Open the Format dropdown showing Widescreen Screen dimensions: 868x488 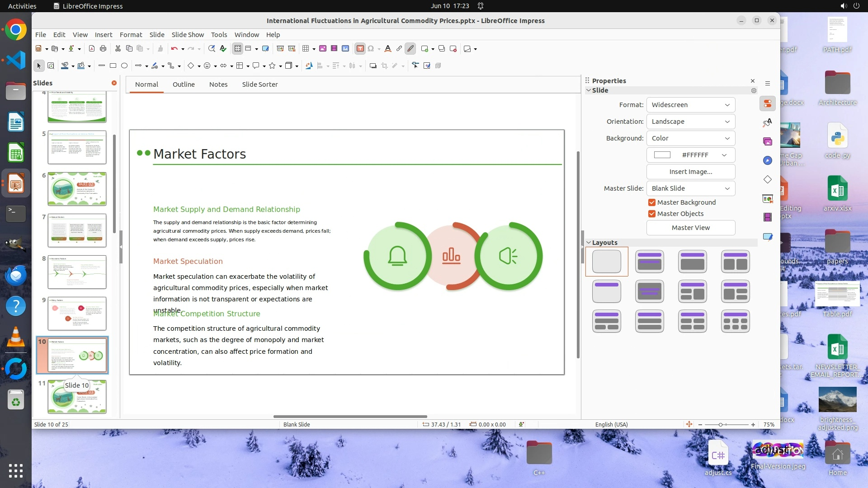coord(690,105)
